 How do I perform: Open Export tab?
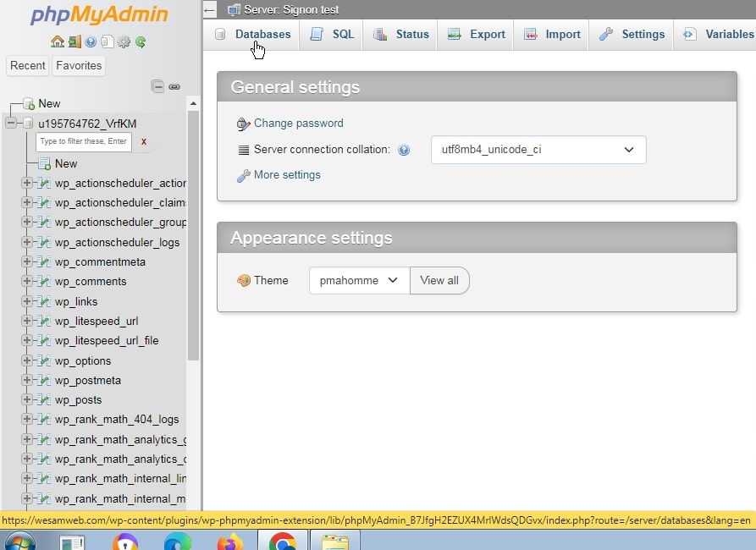tap(477, 34)
